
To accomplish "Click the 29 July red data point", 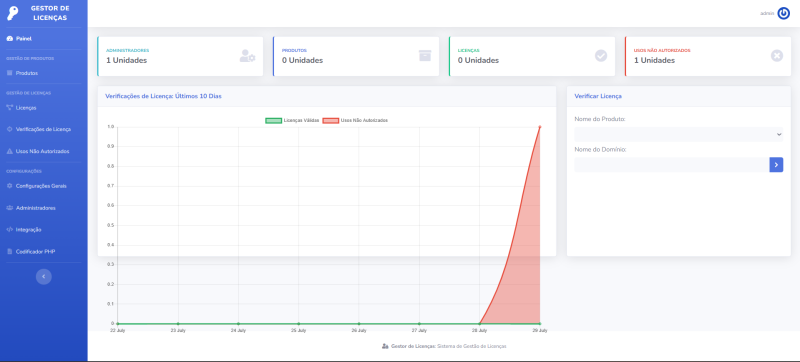I will (540, 126).
